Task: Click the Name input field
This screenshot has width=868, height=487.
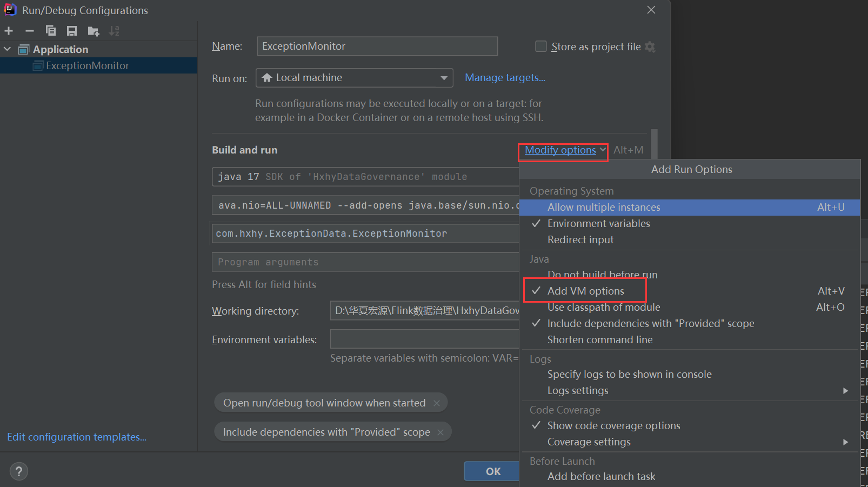Action: tap(377, 46)
